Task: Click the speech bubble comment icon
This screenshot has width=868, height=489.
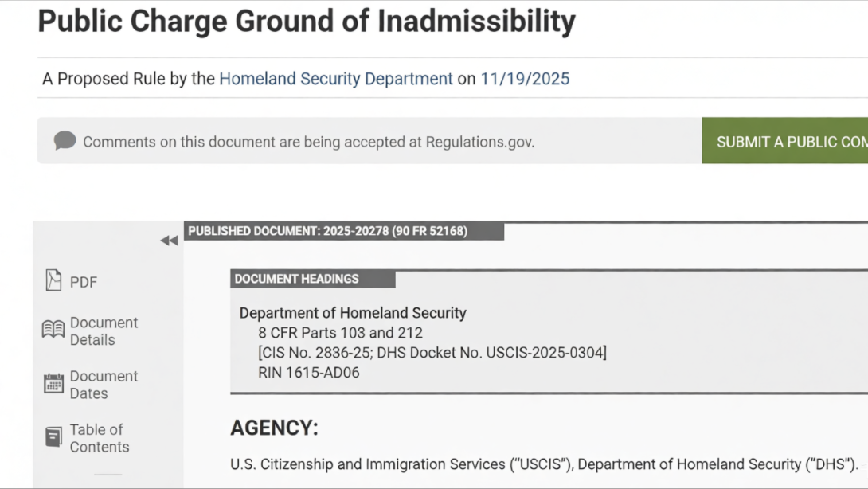Action: tap(65, 141)
